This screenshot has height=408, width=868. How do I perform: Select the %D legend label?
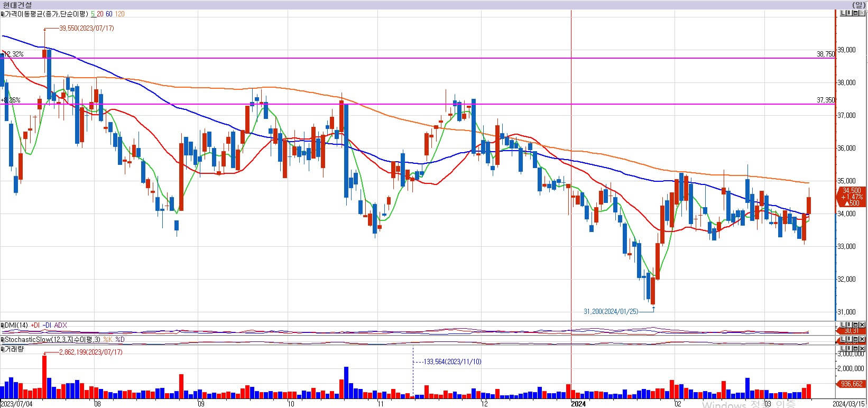coord(120,339)
